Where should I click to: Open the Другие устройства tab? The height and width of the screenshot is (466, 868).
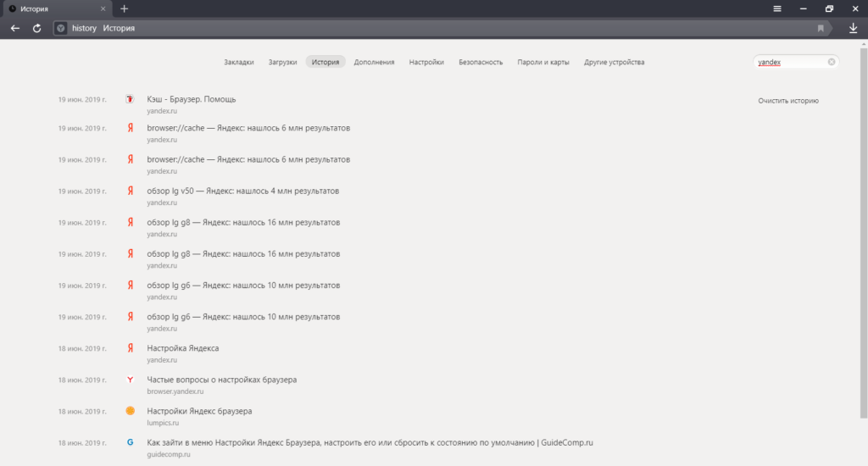614,62
